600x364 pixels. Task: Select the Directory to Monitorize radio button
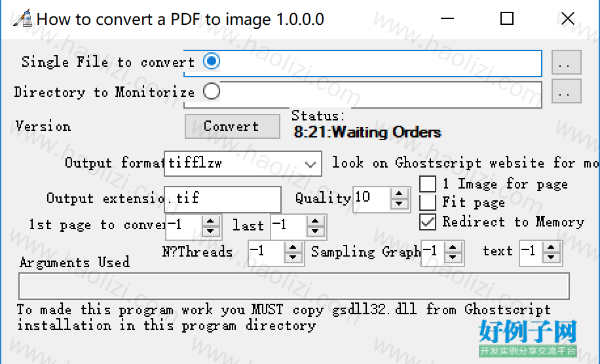[x=212, y=92]
